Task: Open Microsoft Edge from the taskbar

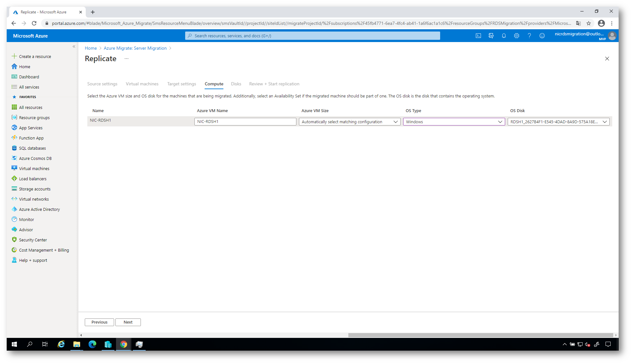Action: point(92,344)
